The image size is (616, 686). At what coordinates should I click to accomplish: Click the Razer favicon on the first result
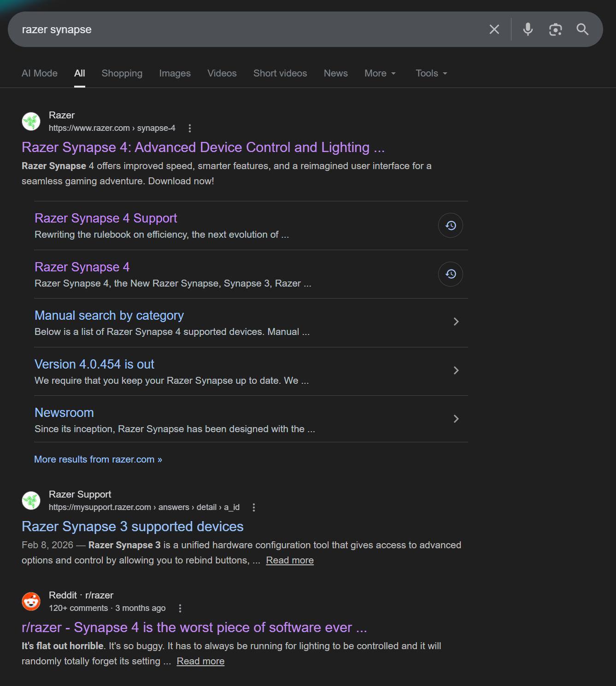tap(30, 121)
